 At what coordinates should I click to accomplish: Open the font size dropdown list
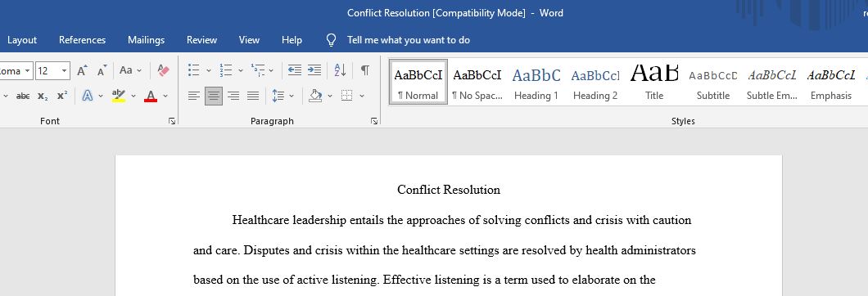coord(65,71)
